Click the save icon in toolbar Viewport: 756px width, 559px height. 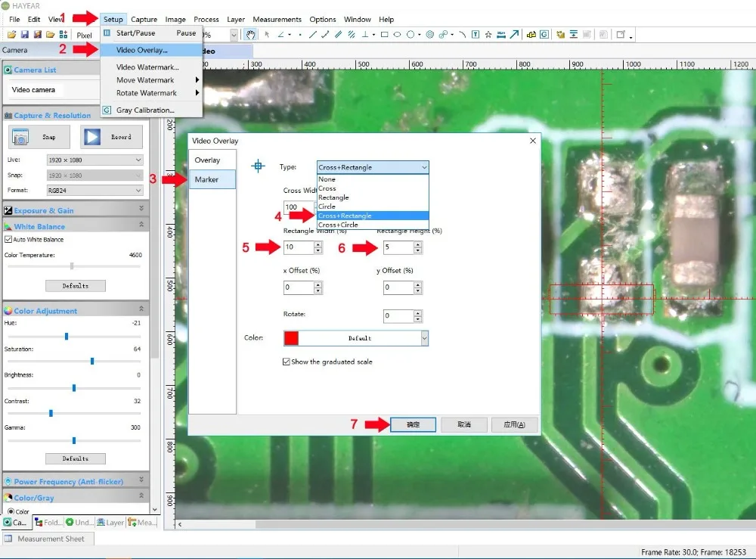click(x=25, y=35)
